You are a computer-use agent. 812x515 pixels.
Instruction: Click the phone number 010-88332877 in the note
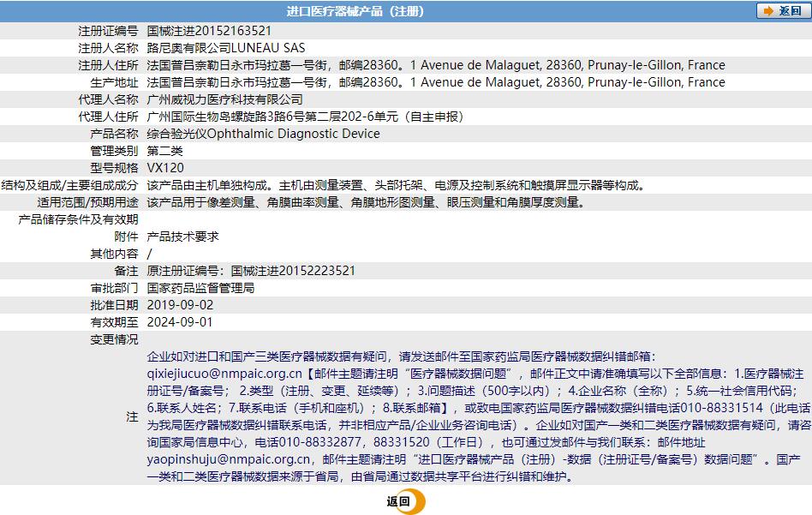click(x=320, y=442)
